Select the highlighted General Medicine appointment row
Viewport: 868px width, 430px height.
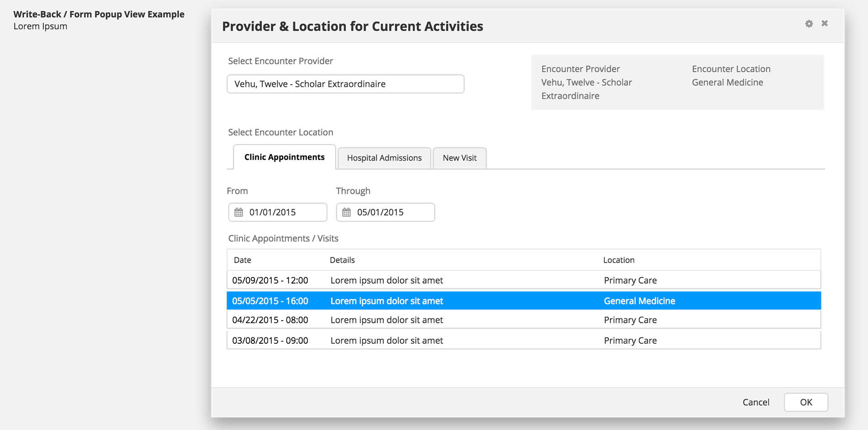click(524, 301)
